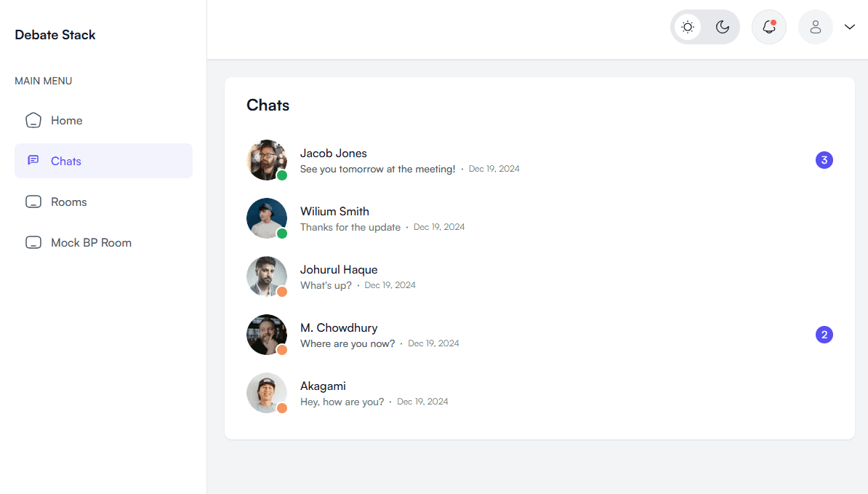Click the user profile avatar icon

coord(815,27)
